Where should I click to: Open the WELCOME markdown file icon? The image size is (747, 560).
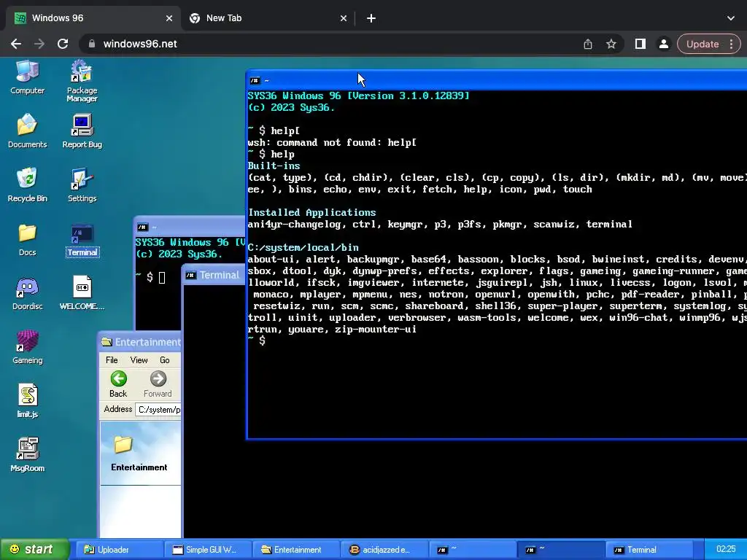(82, 293)
